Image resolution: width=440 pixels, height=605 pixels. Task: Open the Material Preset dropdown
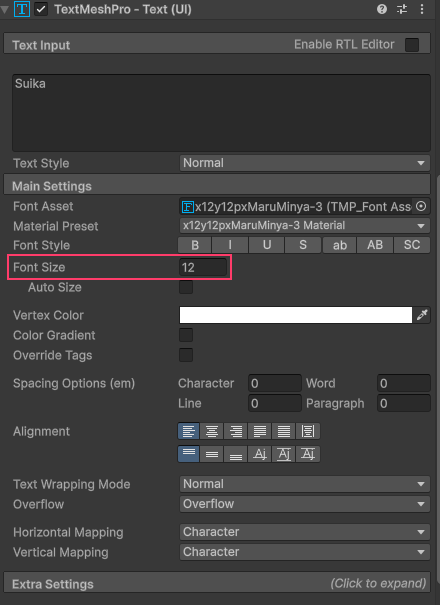coord(305,226)
